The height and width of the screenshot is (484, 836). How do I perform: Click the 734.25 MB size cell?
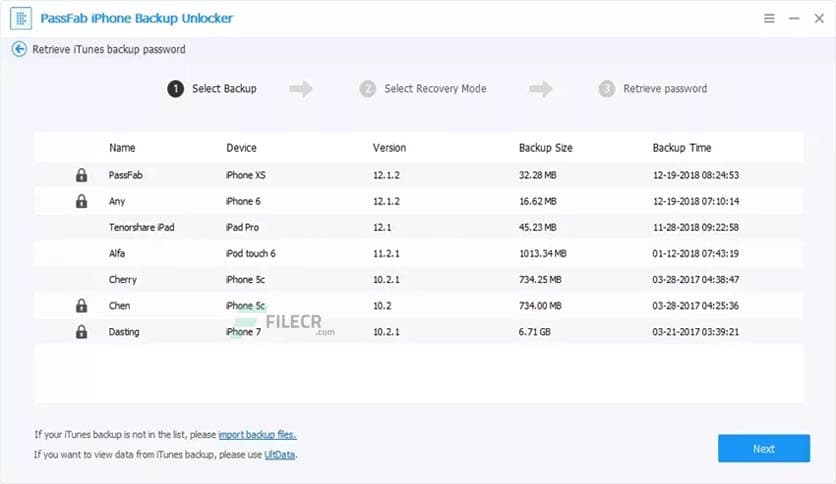click(540, 279)
